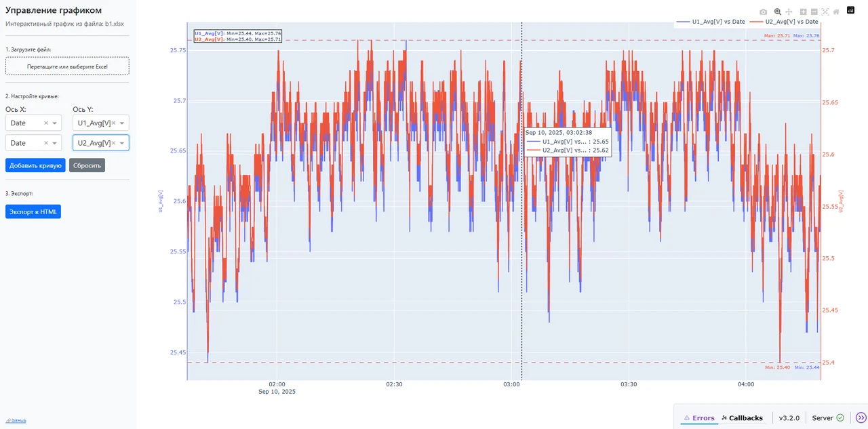Download plot as PNG with camera icon
This screenshot has width=868, height=429.
[x=764, y=12]
